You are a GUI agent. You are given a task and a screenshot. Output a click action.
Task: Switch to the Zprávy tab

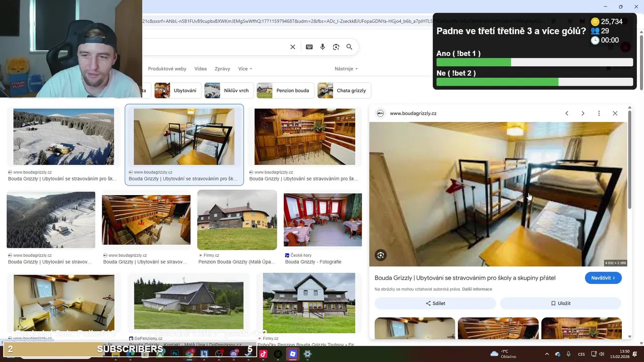(x=222, y=69)
